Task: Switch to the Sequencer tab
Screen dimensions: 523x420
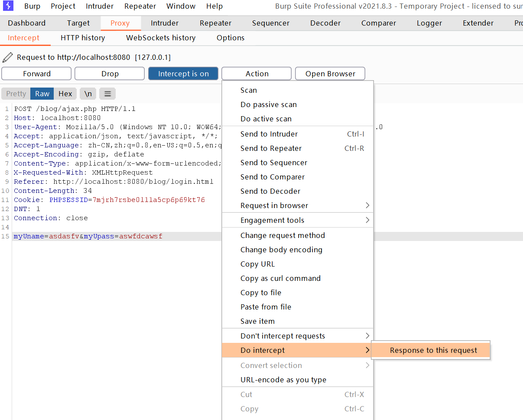Action: click(271, 23)
